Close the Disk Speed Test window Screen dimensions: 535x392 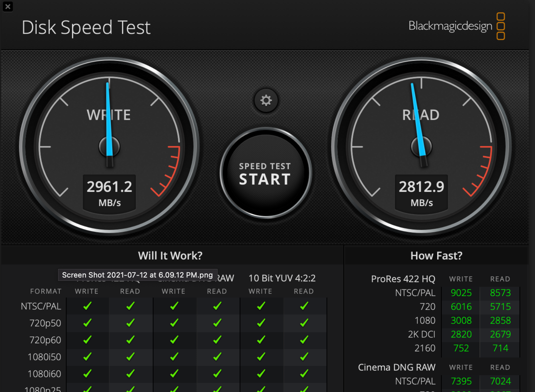pos(8,6)
